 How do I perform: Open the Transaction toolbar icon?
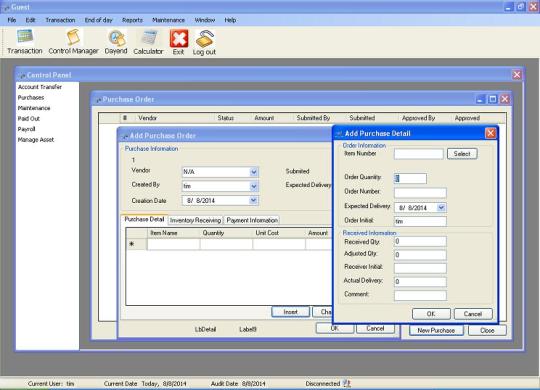(25, 42)
